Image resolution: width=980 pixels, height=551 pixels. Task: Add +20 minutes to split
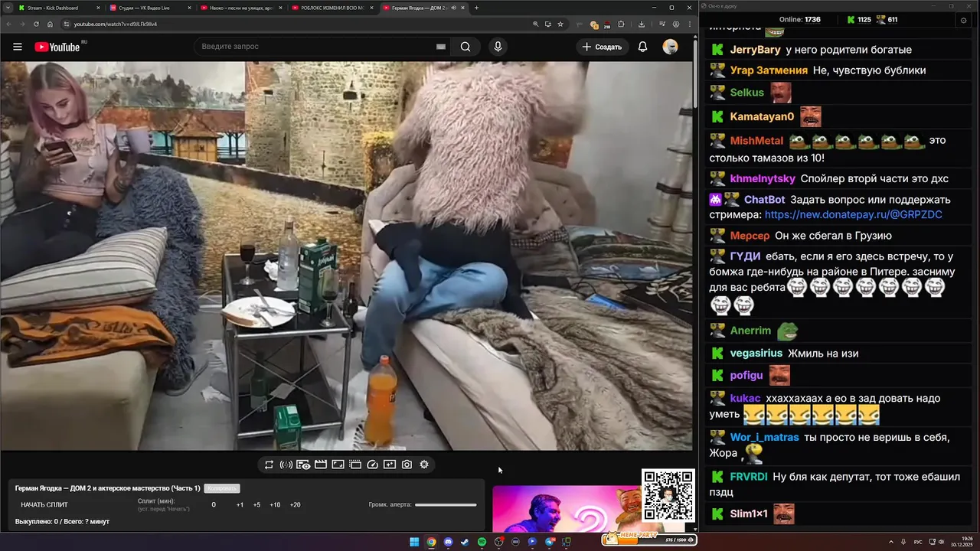(x=295, y=505)
